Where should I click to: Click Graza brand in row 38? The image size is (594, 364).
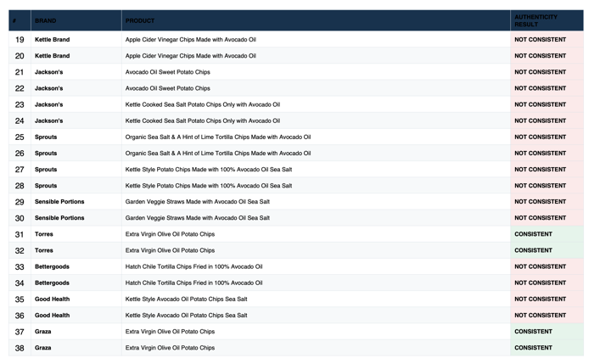[x=42, y=348]
